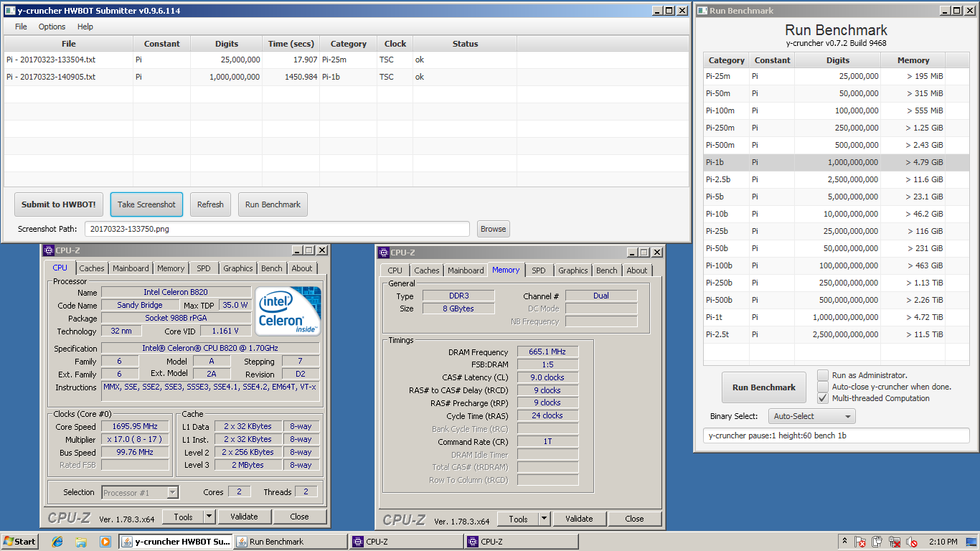Switch to CPU tab in right CPU-Z
Image resolution: width=980 pixels, height=551 pixels.
pyautogui.click(x=395, y=270)
